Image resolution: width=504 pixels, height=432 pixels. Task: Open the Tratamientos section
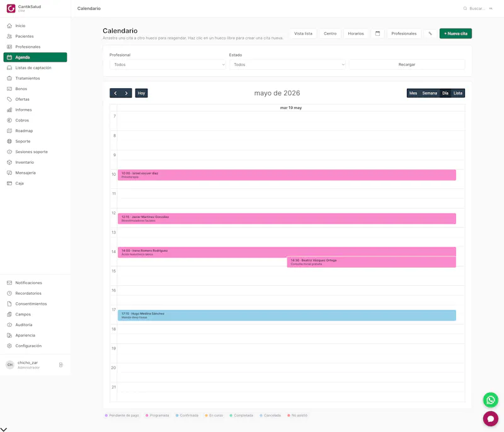point(35,78)
